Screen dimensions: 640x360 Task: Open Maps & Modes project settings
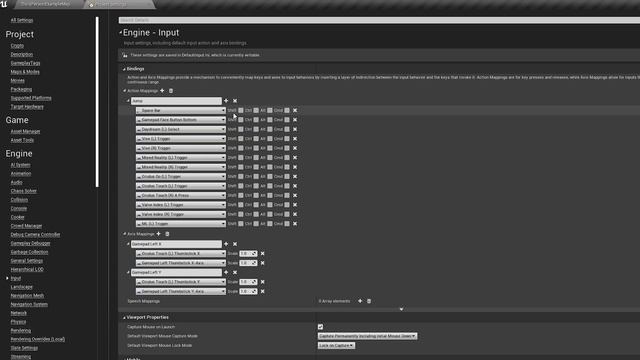pyautogui.click(x=25, y=72)
